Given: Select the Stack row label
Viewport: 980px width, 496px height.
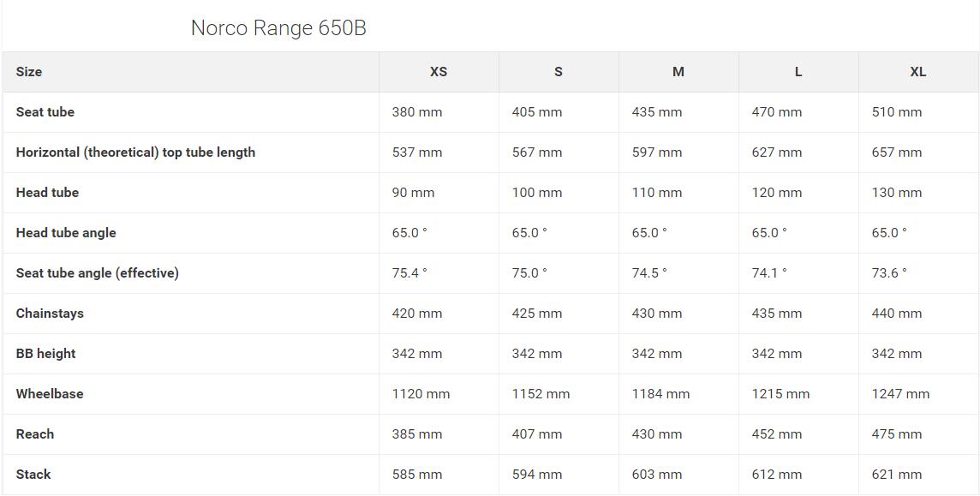Looking at the screenshot, I should 33,475.
